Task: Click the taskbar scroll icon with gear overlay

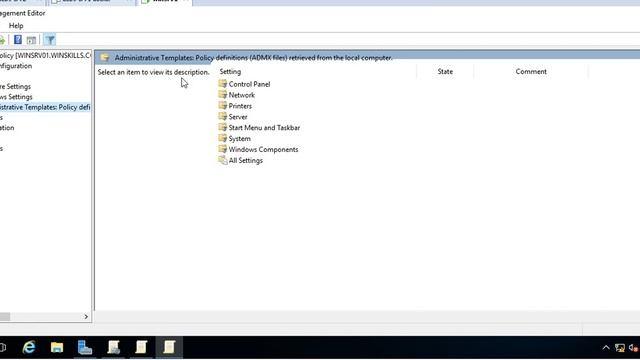Action: [x=113, y=347]
